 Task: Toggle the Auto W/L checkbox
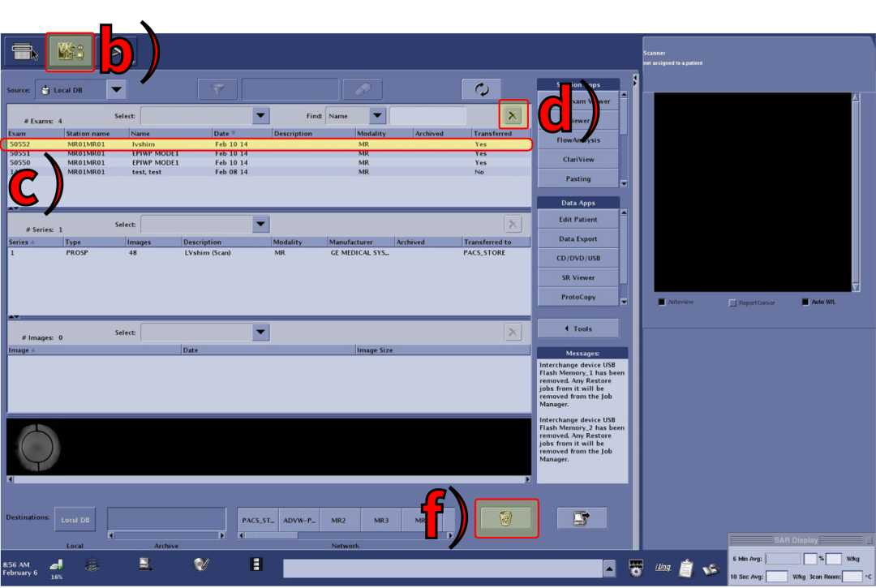point(805,303)
